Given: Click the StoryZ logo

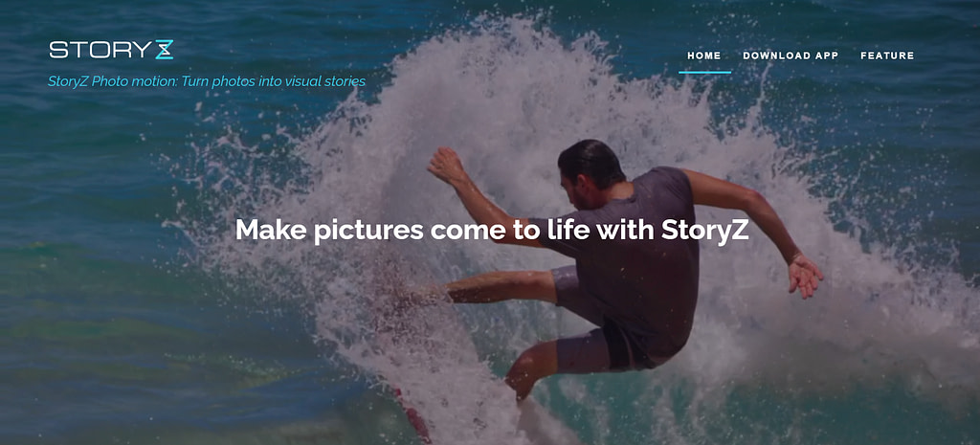Looking at the screenshot, I should tap(111, 50).
